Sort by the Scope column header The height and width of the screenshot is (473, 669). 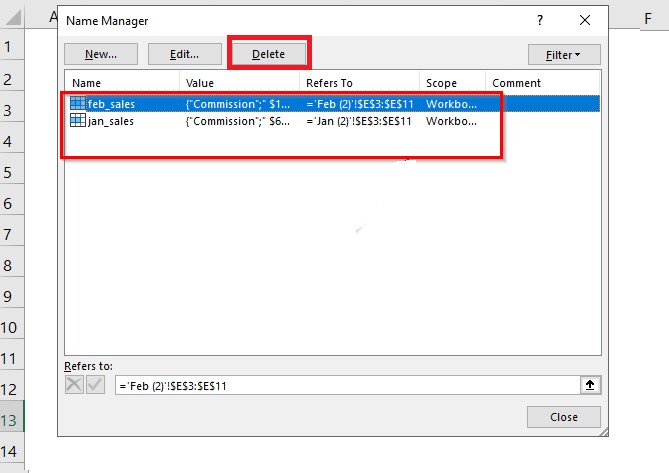point(452,83)
